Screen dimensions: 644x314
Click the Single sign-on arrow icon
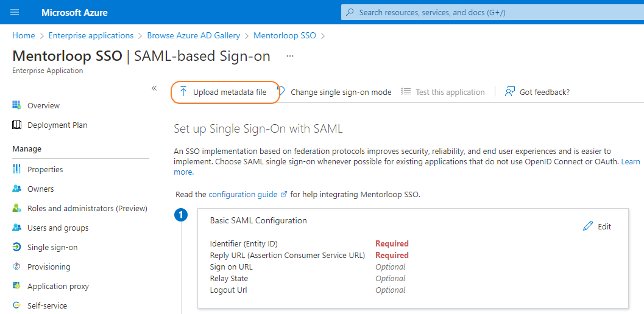[16, 247]
